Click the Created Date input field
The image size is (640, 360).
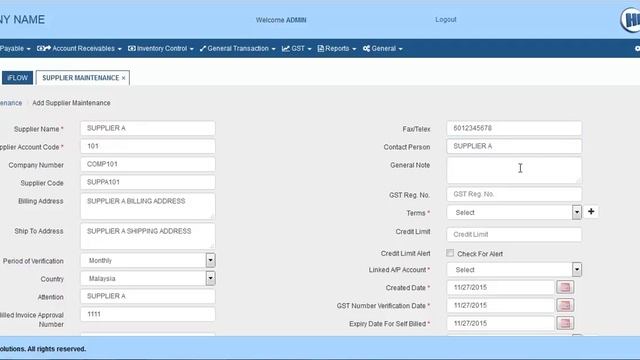[x=501, y=287]
